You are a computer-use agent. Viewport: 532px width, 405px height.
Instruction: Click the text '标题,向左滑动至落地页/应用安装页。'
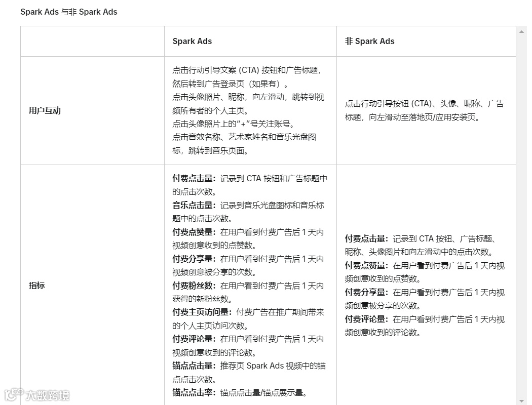tap(412, 117)
